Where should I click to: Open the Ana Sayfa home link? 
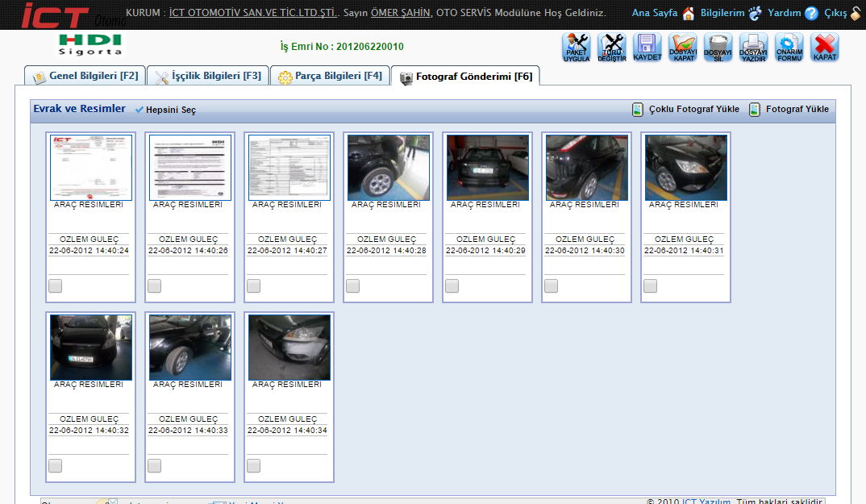point(654,13)
